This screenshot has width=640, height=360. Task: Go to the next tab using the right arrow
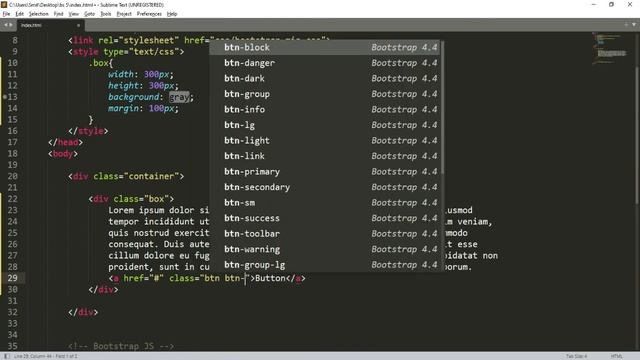(x=11, y=25)
